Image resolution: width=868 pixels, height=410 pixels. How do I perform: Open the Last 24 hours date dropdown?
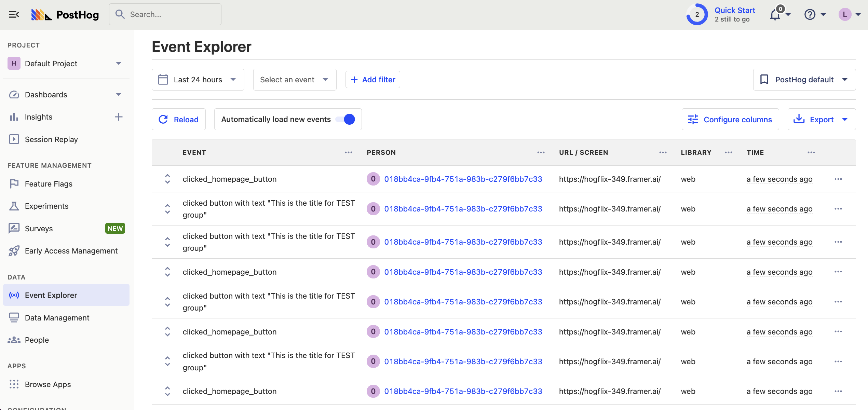pos(198,80)
